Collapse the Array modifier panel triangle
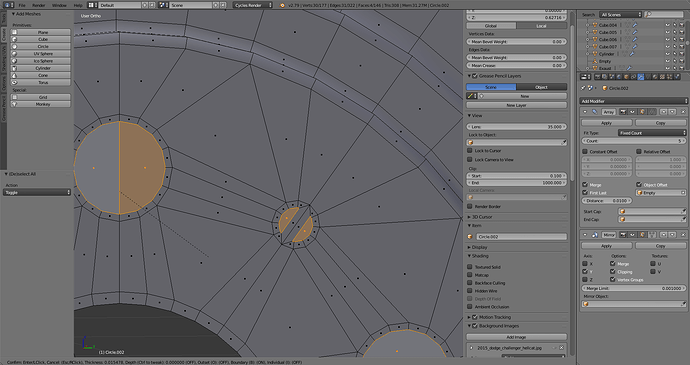Screen dimensions: 690x365 pos(585,112)
